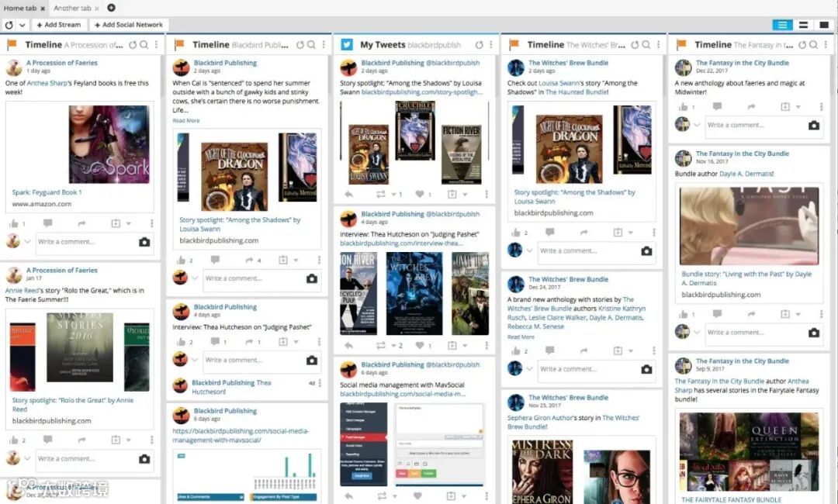Viewport: 838px width, 504px height.
Task: Click Read More on Witches' Brew anthology post
Action: pos(521,337)
